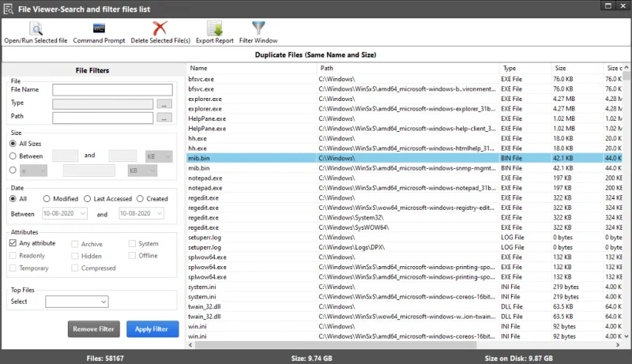Click the File Name input field
This screenshot has height=364, width=632.
click(112, 89)
